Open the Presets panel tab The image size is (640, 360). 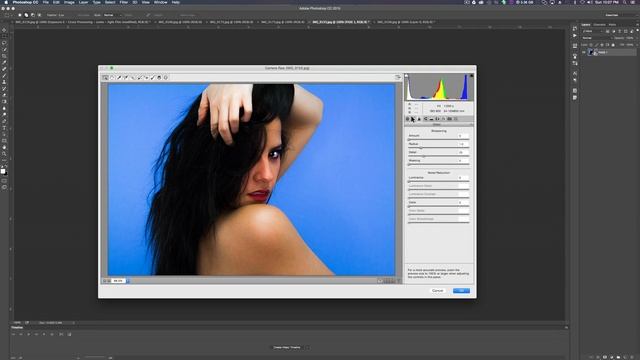click(456, 119)
